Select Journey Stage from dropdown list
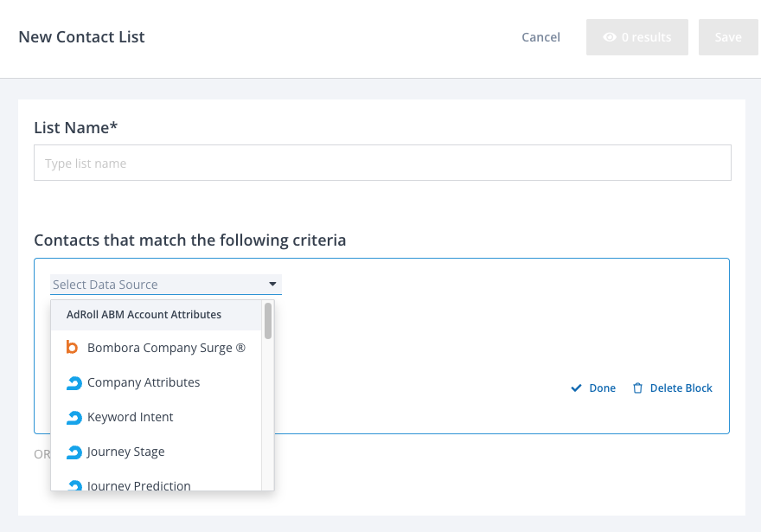This screenshot has width=761, height=532. (126, 452)
